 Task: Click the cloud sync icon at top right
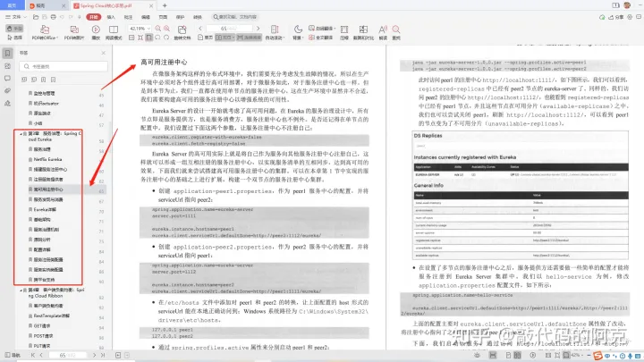point(602,17)
